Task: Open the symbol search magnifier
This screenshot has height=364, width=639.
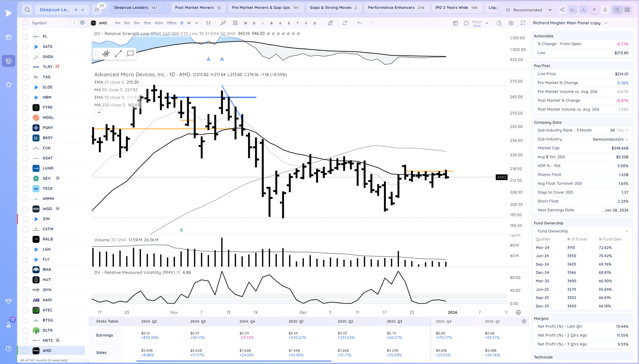Action: [x=27, y=10]
